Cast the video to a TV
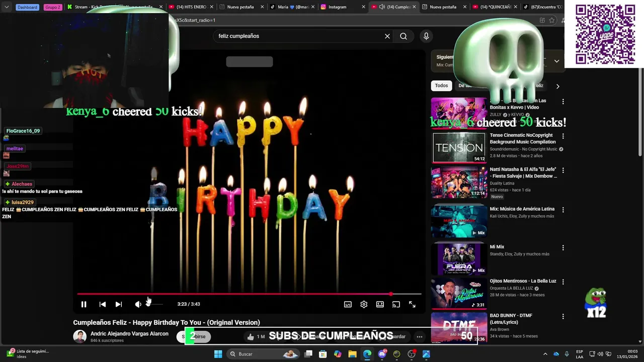The width and height of the screenshot is (644, 362). 396,304
